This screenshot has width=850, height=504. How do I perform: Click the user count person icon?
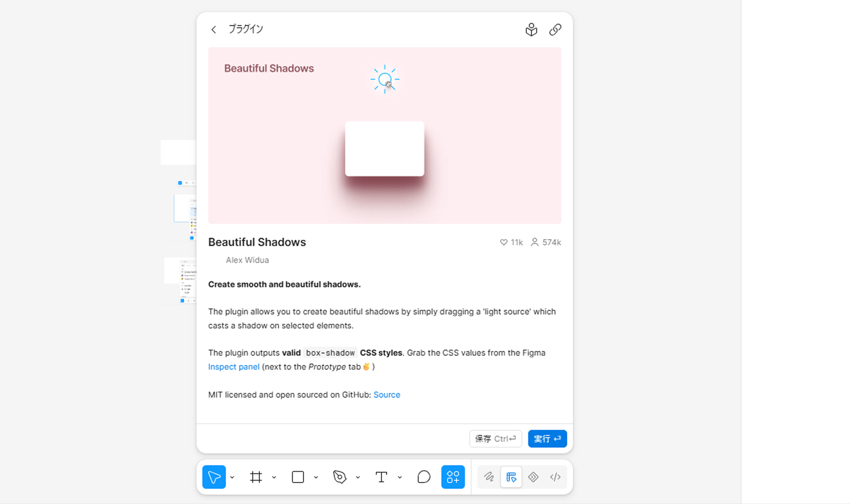(535, 242)
